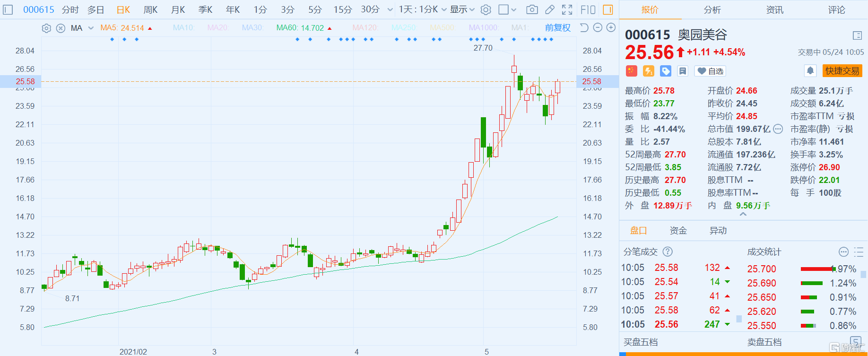Image resolution: width=868 pixels, height=356 pixels.
Task: Open F10 company info
Action: click(x=588, y=9)
